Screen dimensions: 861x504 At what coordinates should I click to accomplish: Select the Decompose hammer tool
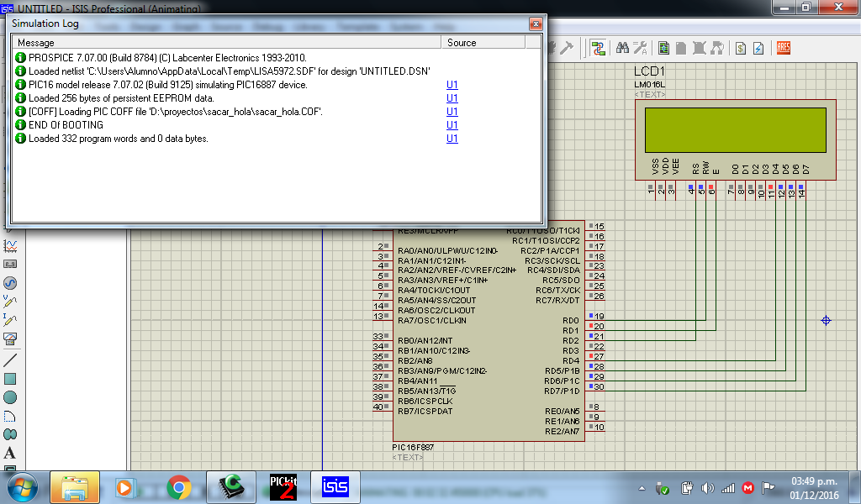[x=566, y=48]
